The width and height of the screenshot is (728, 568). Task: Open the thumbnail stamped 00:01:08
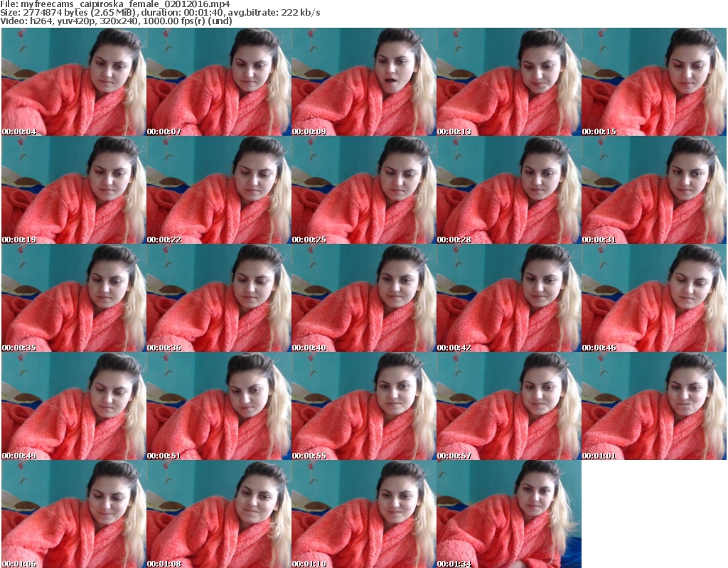(219, 514)
